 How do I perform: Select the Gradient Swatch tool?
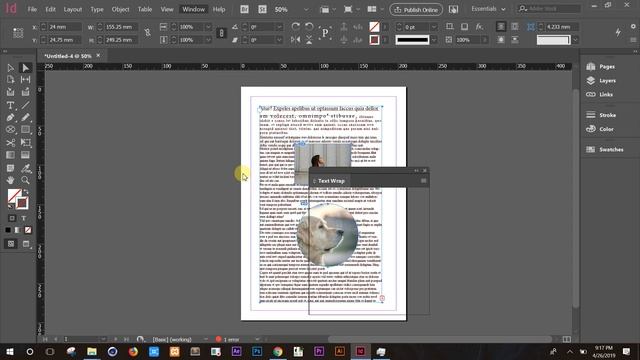click(x=11, y=155)
